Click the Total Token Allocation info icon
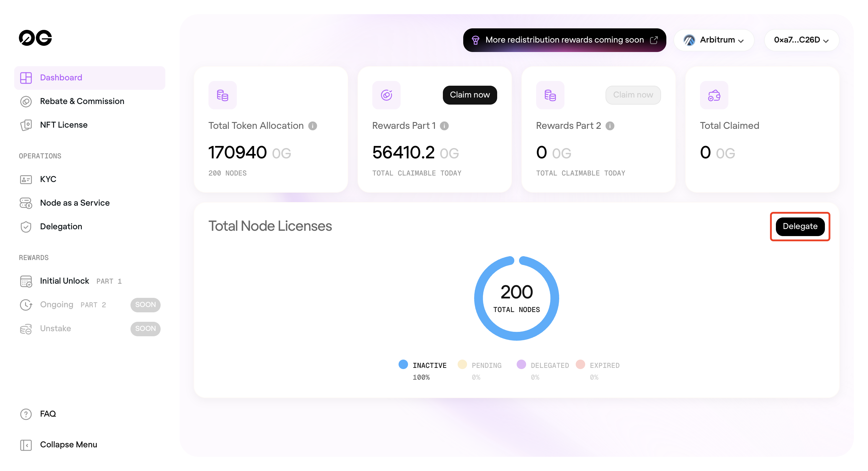The width and height of the screenshot is (868, 471). 312,126
